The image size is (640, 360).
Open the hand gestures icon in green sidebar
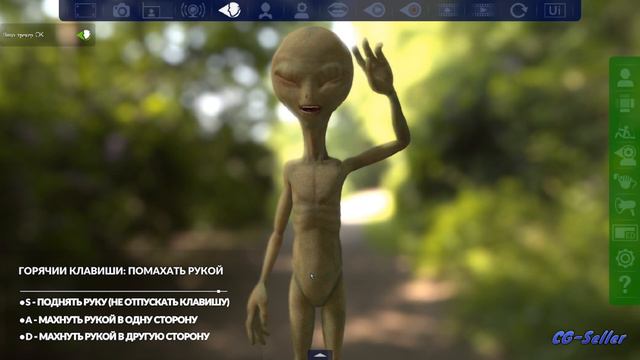pyautogui.click(x=625, y=181)
